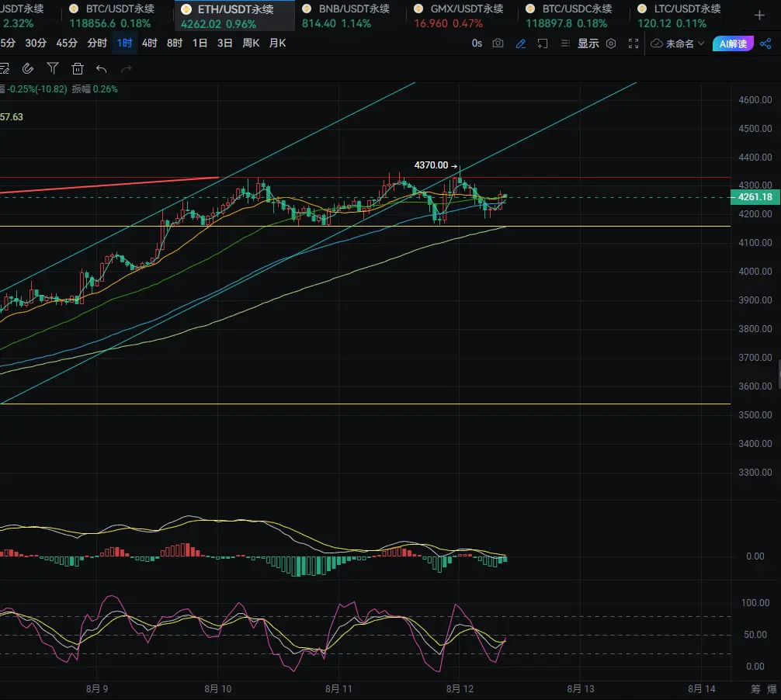Click the ETH coin icon on tab
The width and height of the screenshot is (781, 700).
click(186, 9)
